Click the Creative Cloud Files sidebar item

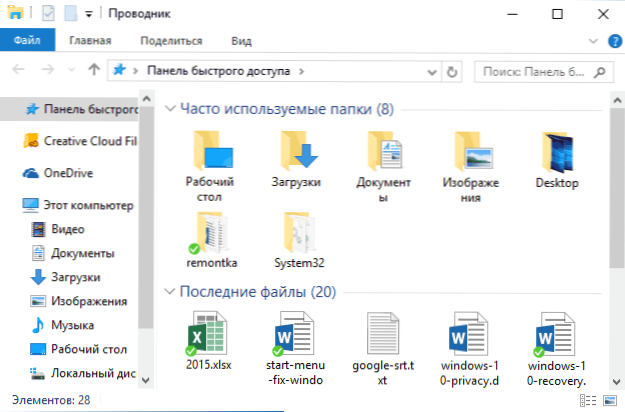click(80, 141)
